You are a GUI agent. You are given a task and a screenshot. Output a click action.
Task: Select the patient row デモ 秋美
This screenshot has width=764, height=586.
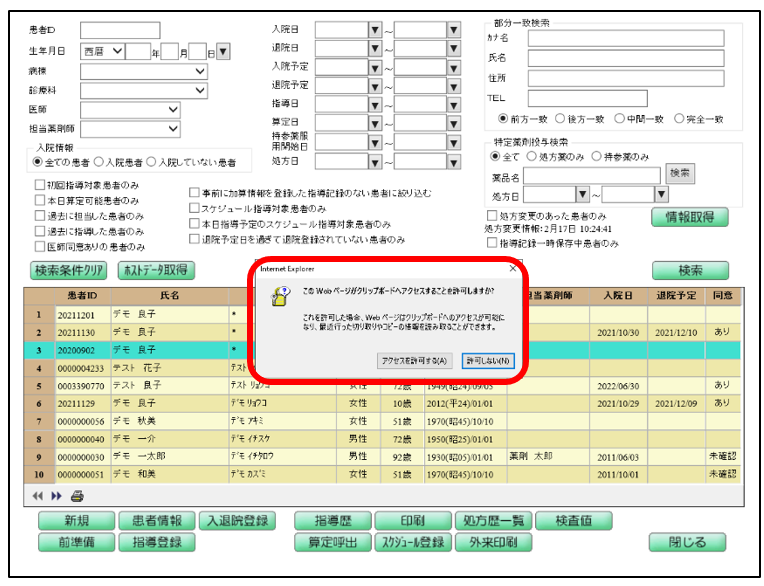tap(140, 421)
